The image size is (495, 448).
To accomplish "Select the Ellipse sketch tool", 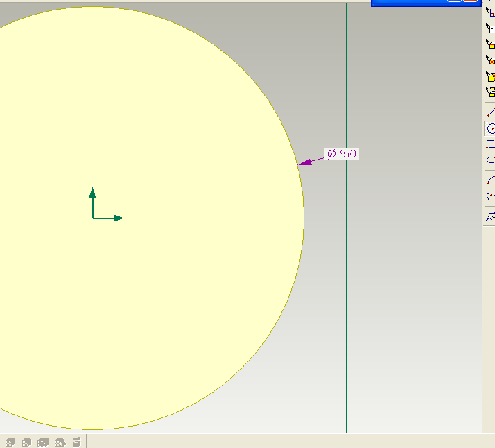I will pyautogui.click(x=491, y=160).
